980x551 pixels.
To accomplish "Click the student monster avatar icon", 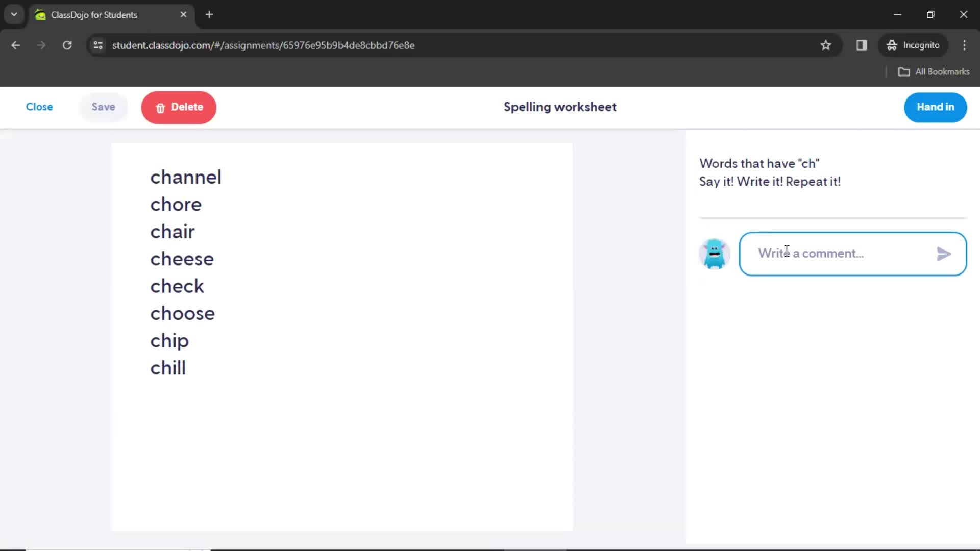I will pyautogui.click(x=715, y=254).
